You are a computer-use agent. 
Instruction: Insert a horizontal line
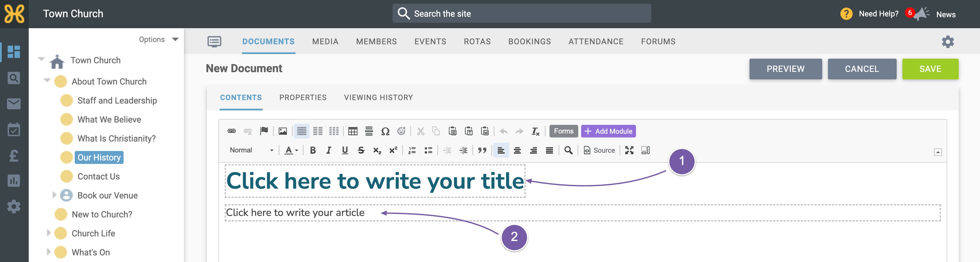coord(369,131)
